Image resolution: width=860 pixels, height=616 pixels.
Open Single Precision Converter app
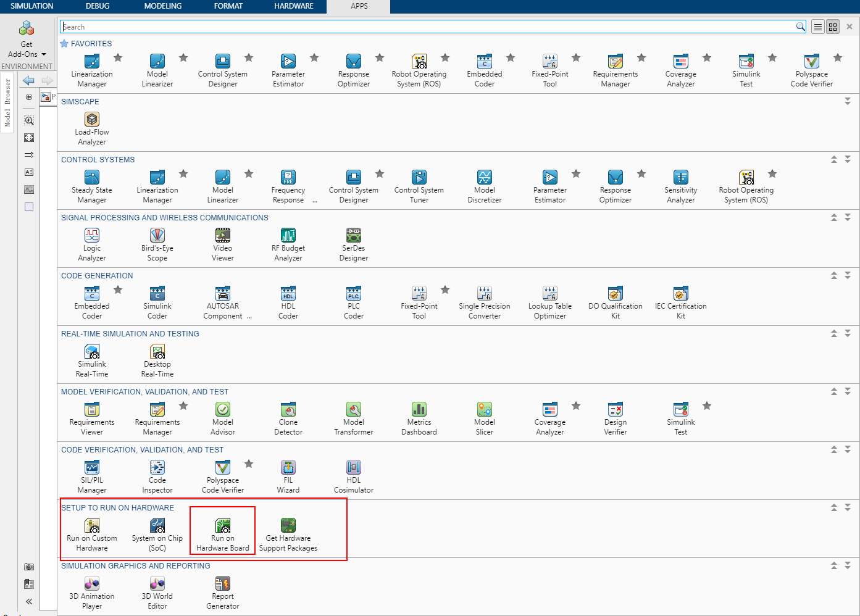(485, 302)
